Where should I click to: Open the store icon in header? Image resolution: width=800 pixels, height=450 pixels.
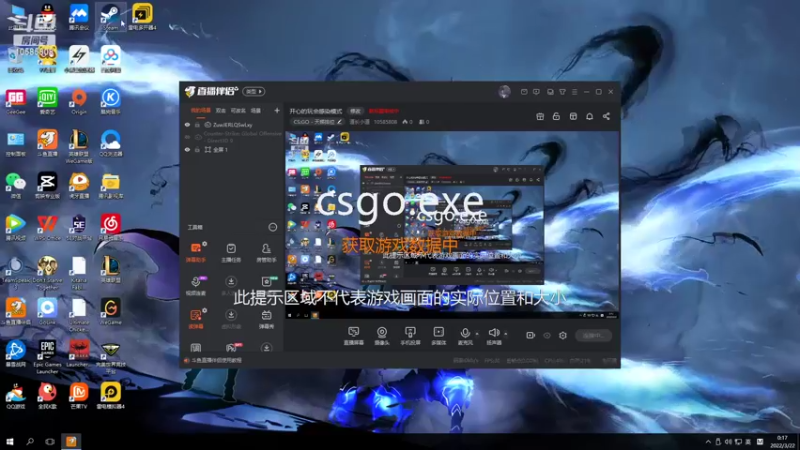click(573, 116)
